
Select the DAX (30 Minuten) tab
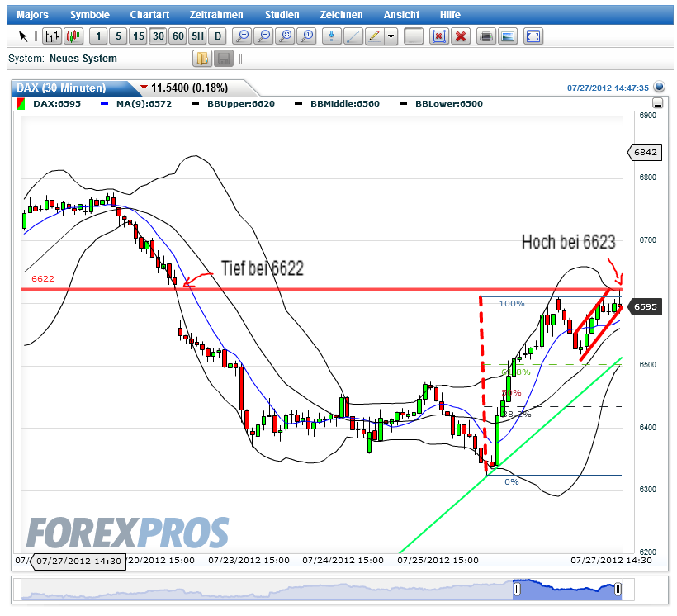pyautogui.click(x=71, y=88)
